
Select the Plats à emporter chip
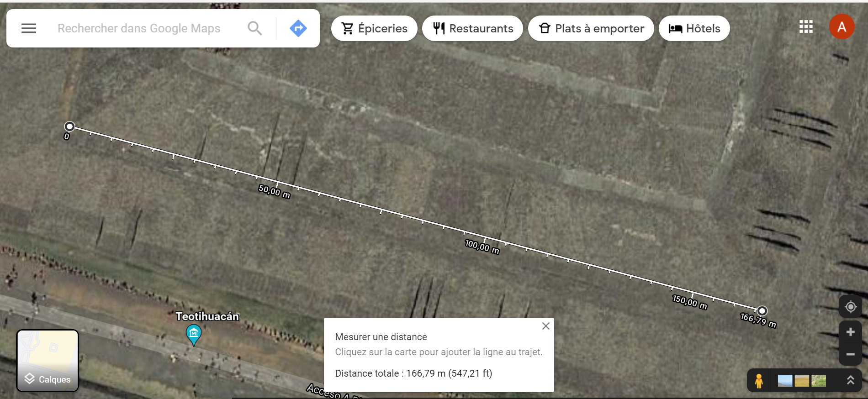click(x=591, y=28)
